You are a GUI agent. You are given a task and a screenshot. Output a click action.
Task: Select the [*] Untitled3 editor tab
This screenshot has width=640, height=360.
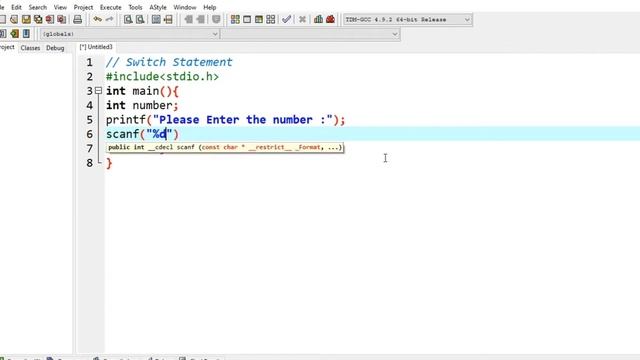(96, 47)
